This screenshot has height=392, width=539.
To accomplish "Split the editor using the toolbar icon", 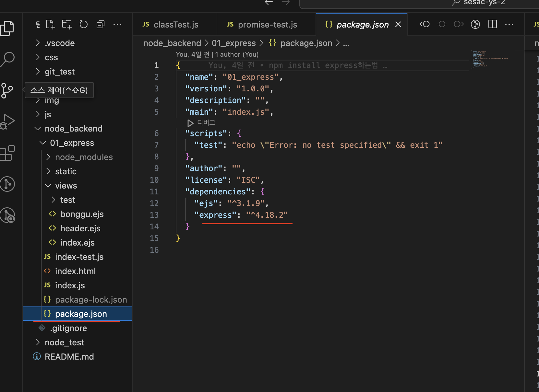I will (492, 24).
